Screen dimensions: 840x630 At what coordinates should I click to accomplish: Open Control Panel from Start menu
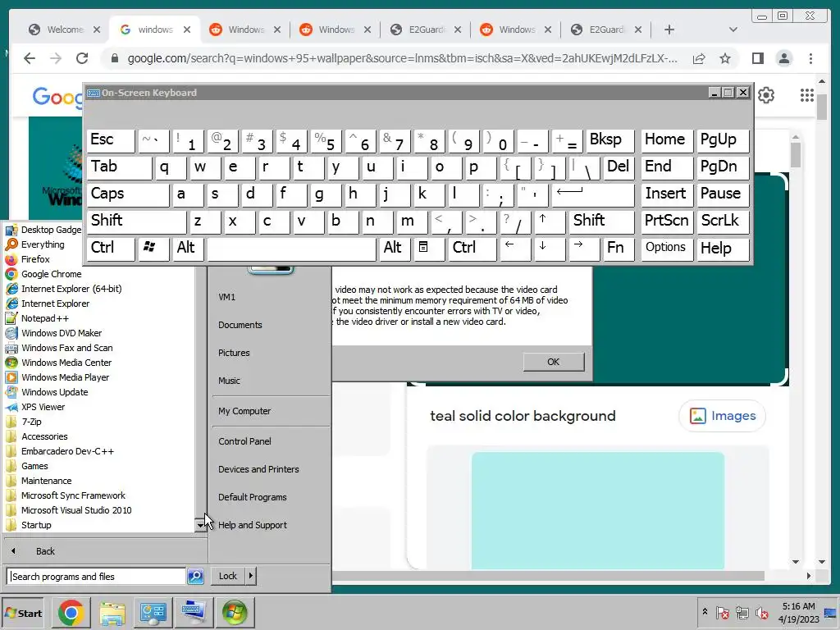point(244,441)
